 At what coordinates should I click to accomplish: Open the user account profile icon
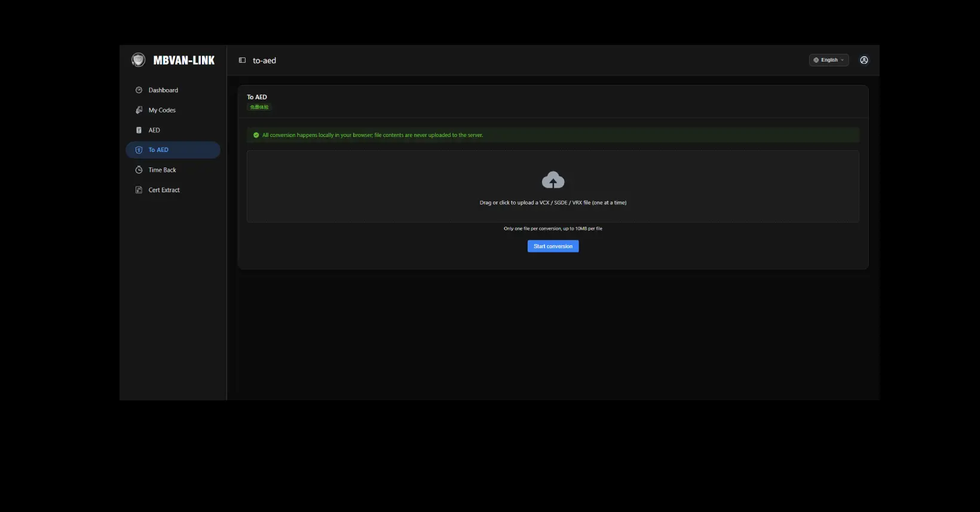(864, 60)
